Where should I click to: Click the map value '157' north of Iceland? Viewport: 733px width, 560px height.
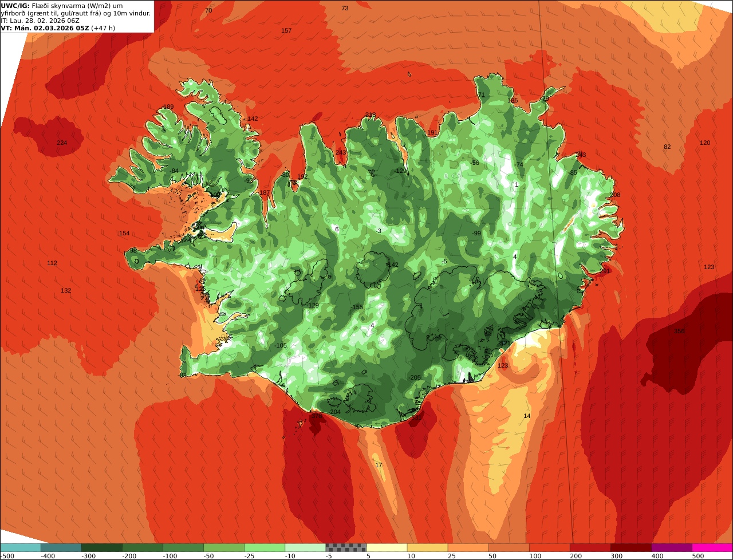click(x=286, y=30)
